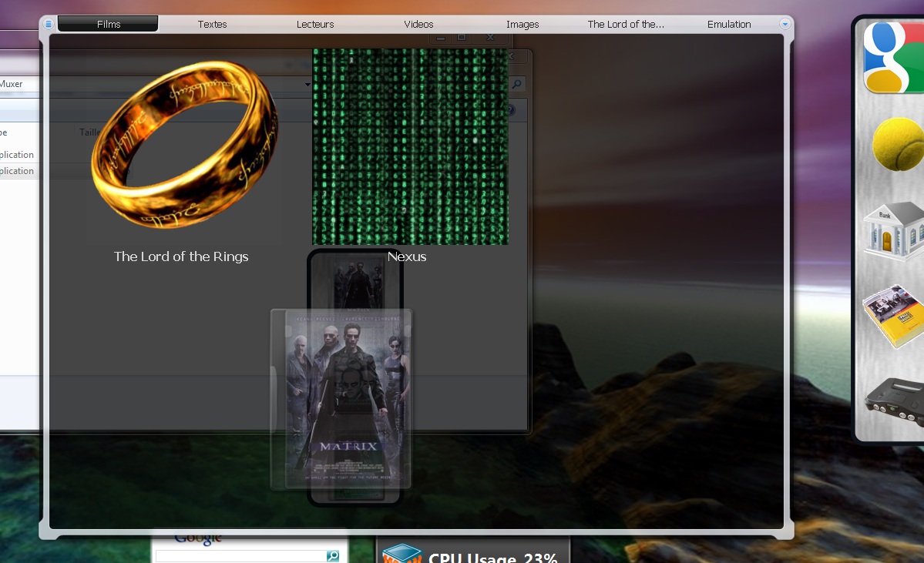Open the round blue menu button beside Films tab

point(49,25)
